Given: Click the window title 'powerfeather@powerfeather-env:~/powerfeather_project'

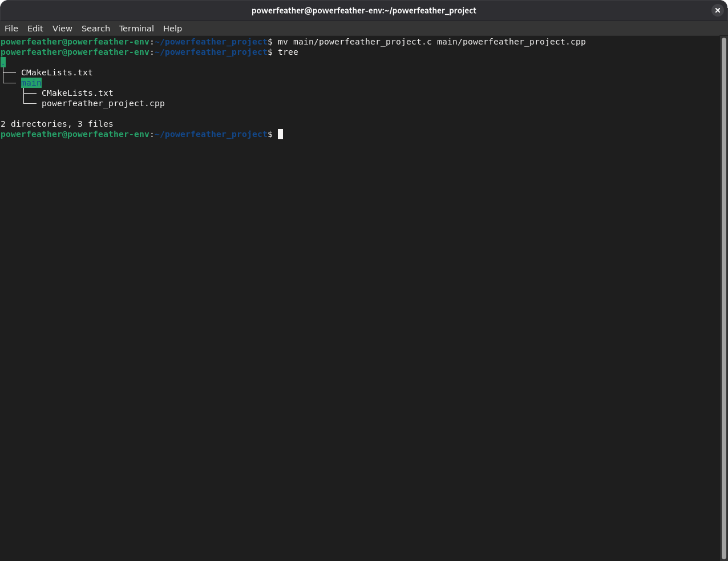Looking at the screenshot, I should click(364, 10).
